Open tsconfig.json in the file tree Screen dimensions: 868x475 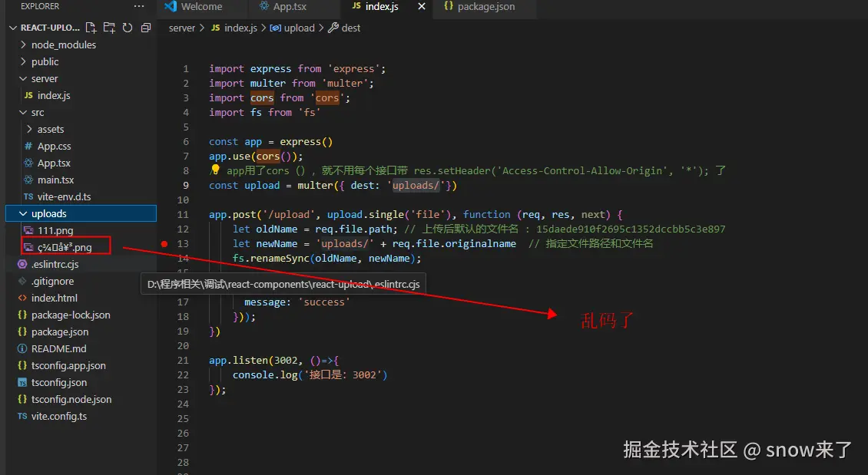coord(58,383)
